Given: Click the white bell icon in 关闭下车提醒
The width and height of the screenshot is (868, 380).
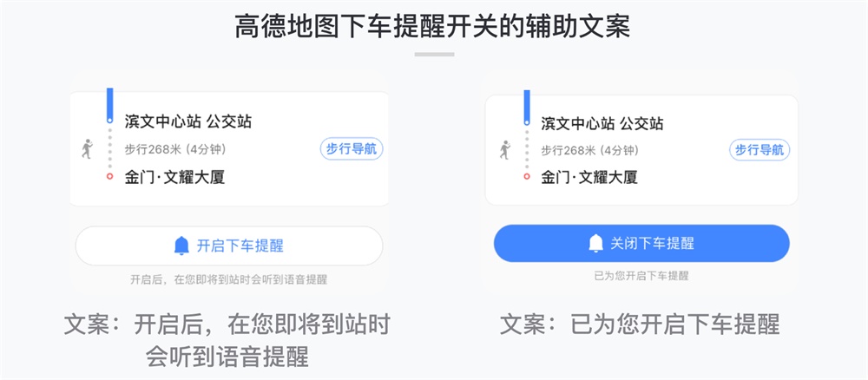Looking at the screenshot, I should coord(595,244).
